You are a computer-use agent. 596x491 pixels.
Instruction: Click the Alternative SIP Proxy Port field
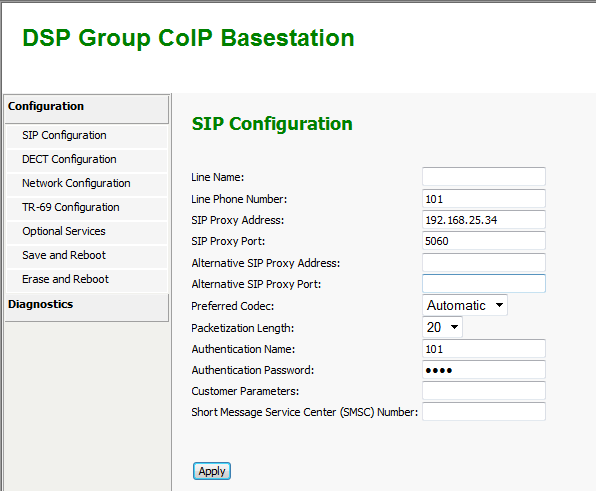[483, 284]
